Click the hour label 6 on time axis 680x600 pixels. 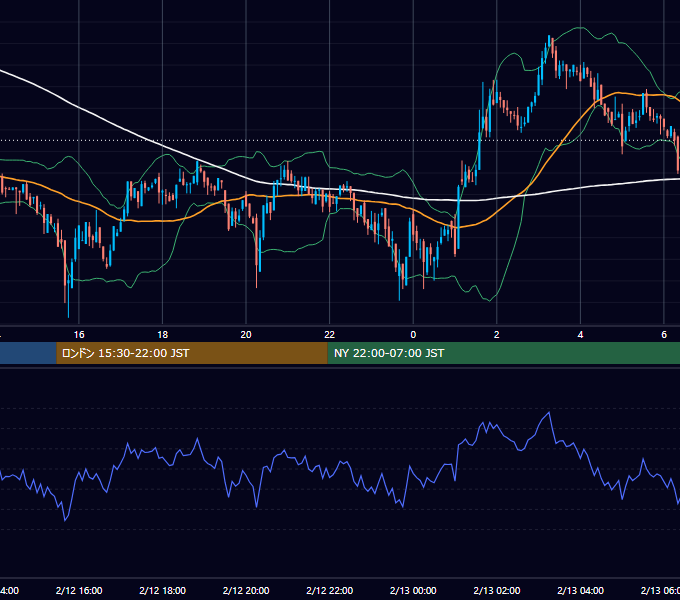[664, 335]
